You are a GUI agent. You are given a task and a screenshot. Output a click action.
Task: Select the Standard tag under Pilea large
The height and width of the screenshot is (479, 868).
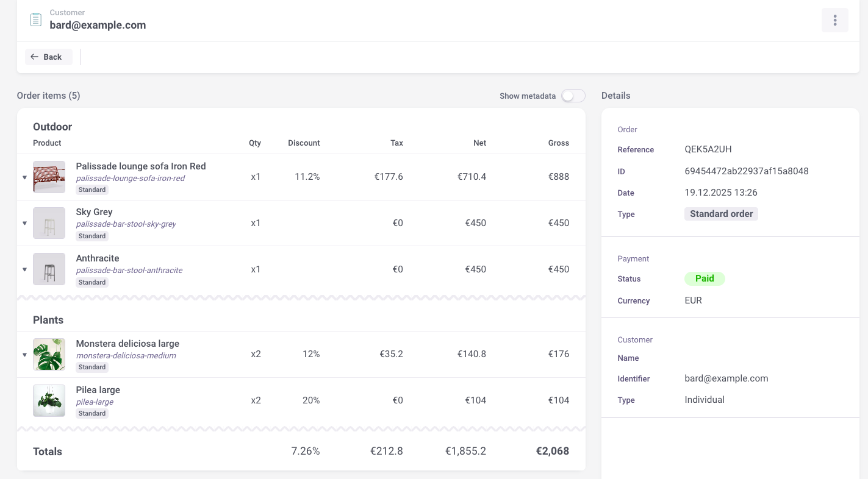tap(91, 413)
